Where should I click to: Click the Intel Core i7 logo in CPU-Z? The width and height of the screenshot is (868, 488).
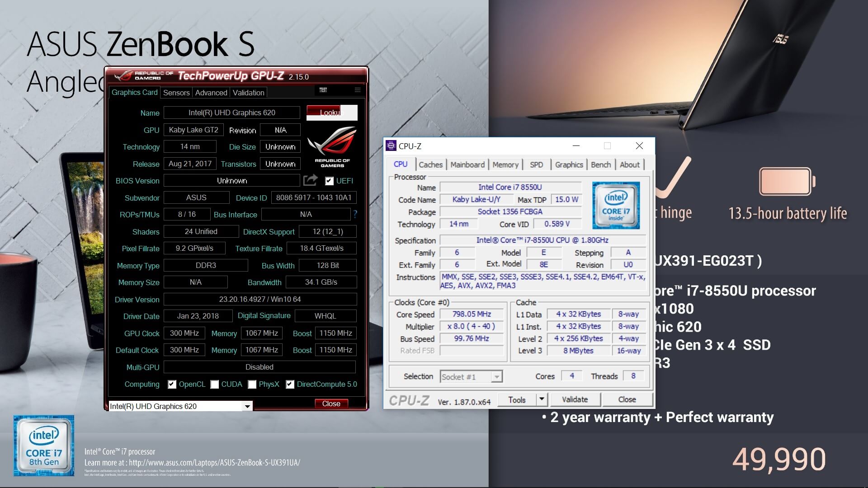pos(616,206)
